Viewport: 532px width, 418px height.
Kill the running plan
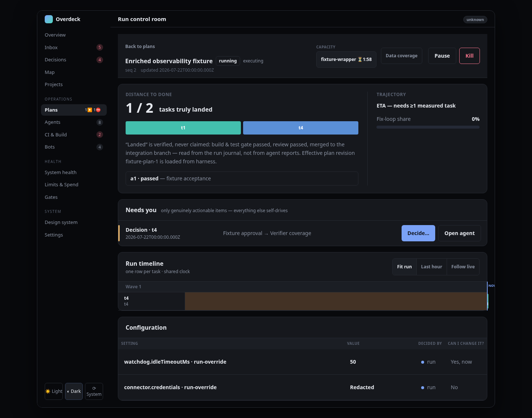(470, 56)
